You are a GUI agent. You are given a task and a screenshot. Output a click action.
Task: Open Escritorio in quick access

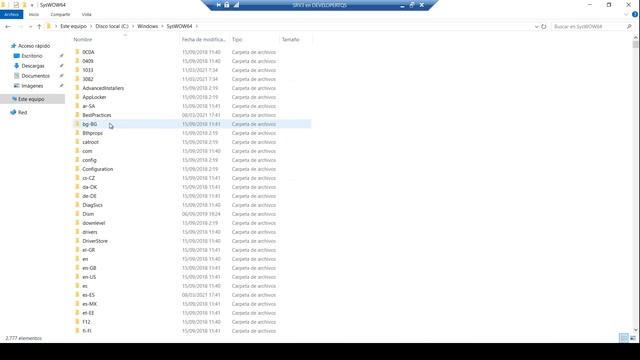(x=32, y=56)
